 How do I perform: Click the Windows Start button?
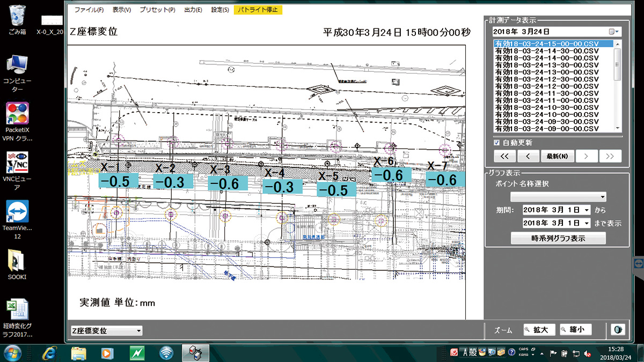[12, 353]
